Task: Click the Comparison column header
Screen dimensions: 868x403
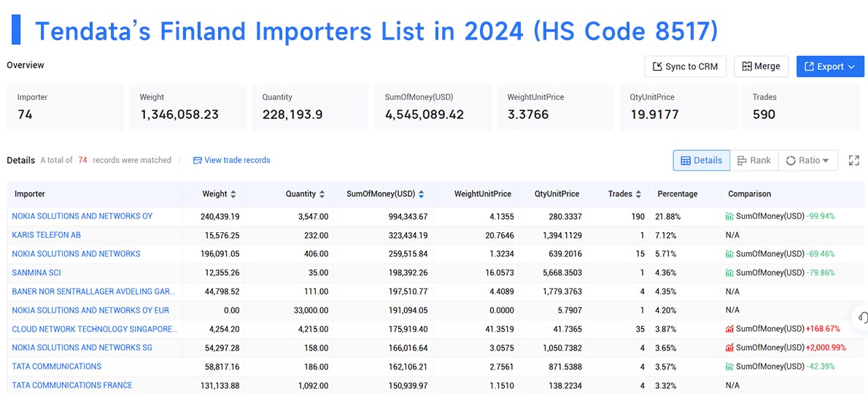Action: click(x=750, y=194)
